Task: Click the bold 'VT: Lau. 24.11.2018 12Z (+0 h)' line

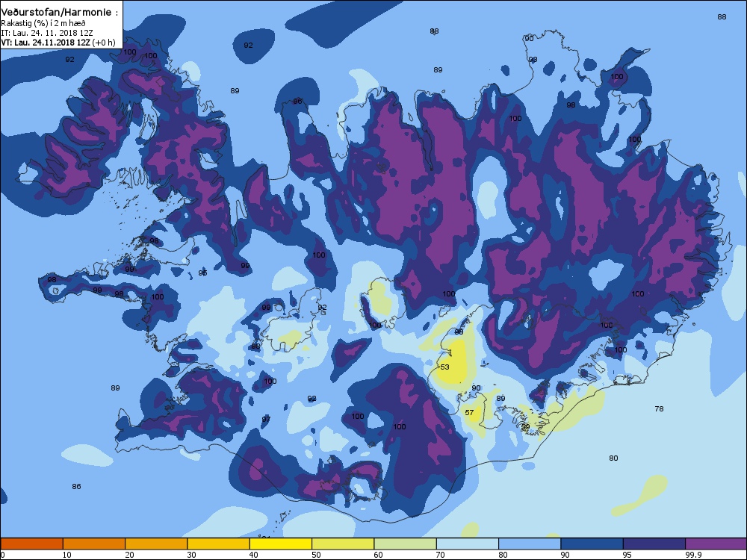Action: pos(58,43)
